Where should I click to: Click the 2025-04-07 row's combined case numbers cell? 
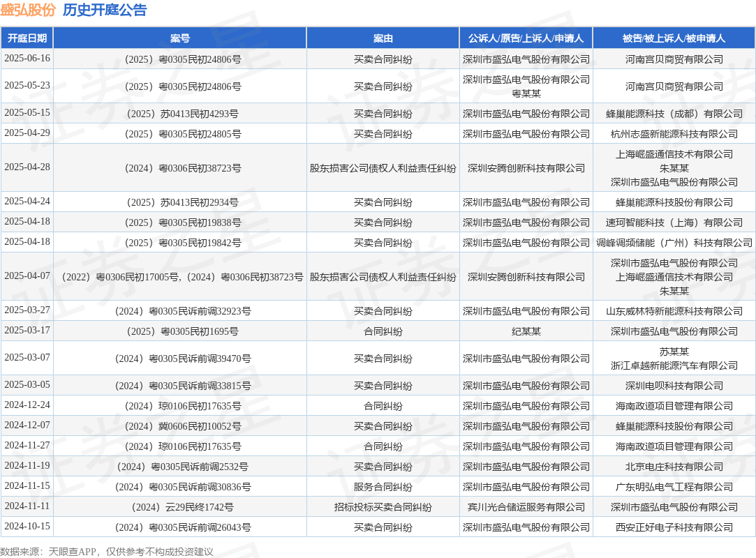pyautogui.click(x=180, y=277)
